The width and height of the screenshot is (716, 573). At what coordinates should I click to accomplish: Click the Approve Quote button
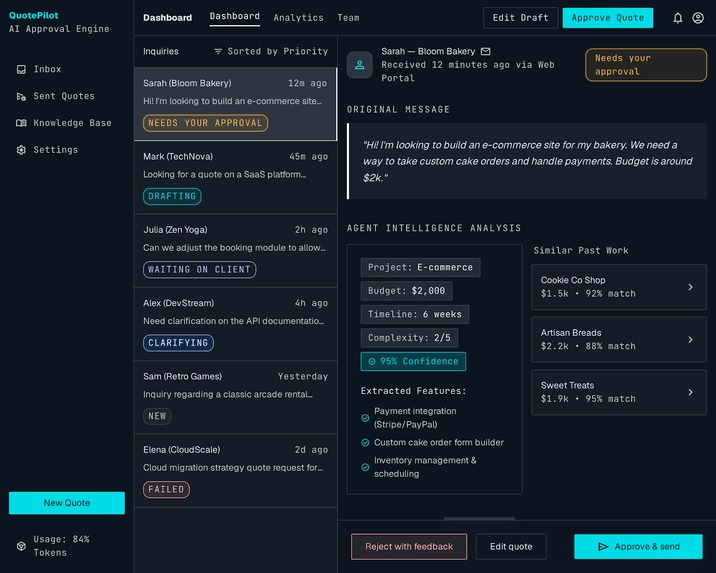point(608,18)
